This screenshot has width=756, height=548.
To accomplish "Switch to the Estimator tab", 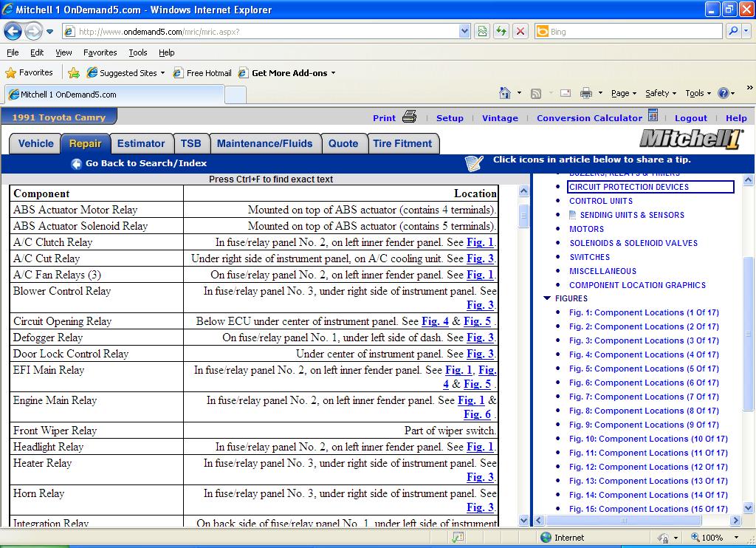I will tap(141, 143).
